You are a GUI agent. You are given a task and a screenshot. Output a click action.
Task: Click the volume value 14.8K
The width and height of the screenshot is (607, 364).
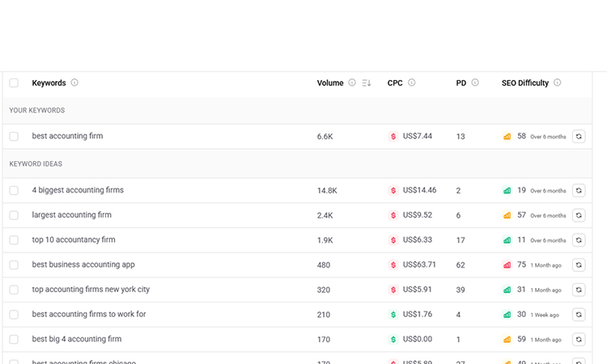click(x=327, y=190)
